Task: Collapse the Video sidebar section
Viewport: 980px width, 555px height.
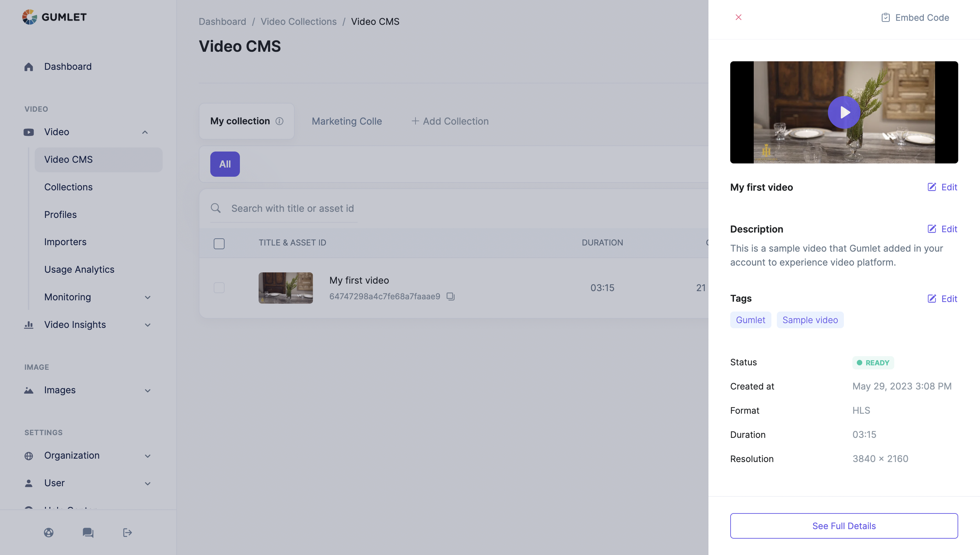Action: 145,132
